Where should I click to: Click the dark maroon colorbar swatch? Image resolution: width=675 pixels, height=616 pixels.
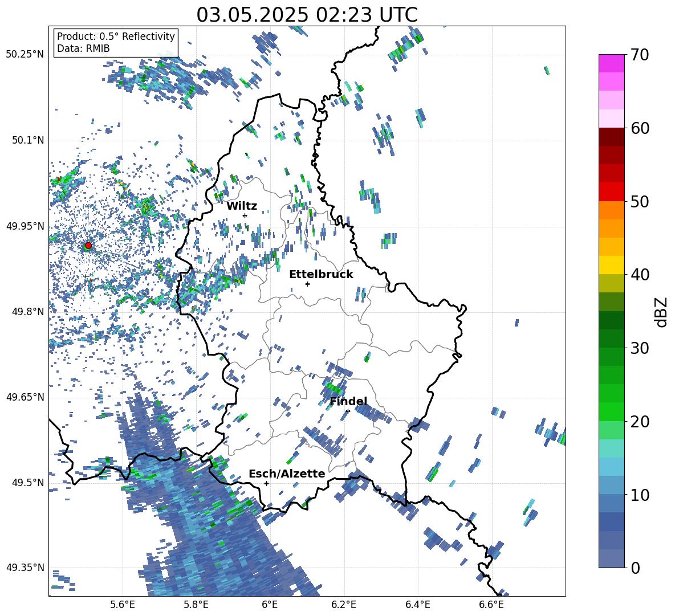click(x=611, y=137)
